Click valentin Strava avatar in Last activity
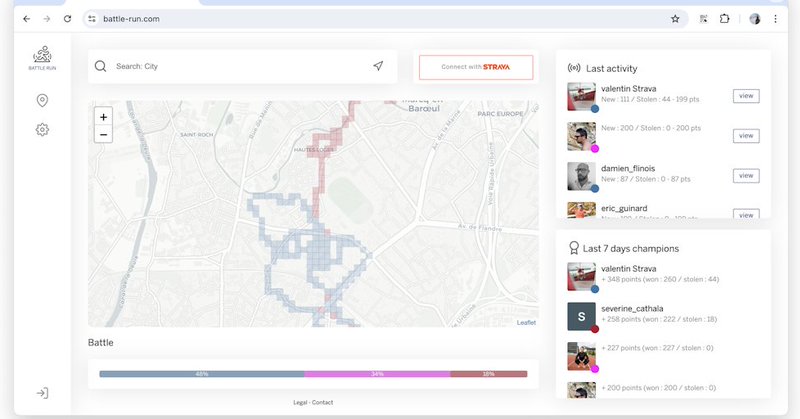The height and width of the screenshot is (419, 800). [x=582, y=96]
